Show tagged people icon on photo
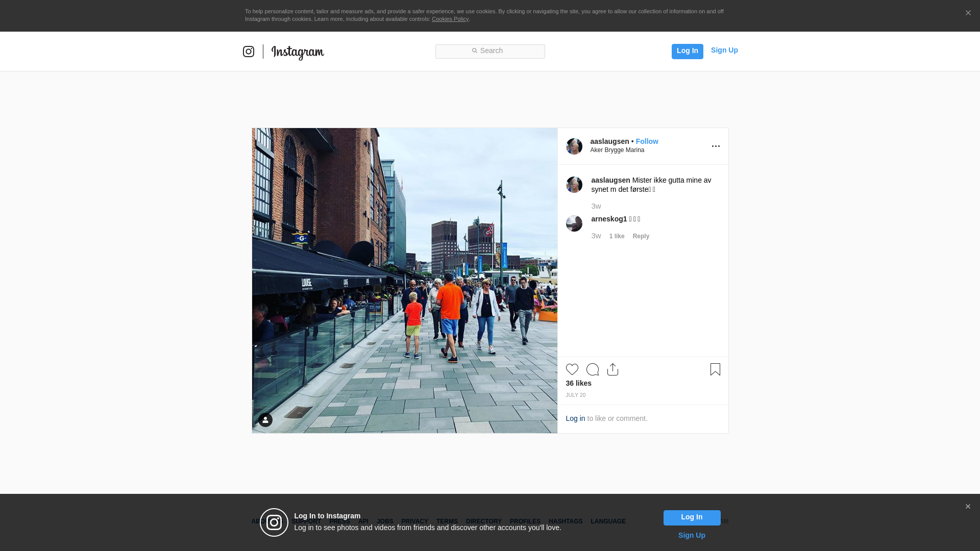Screen dimensions: 980x551 click(265, 420)
